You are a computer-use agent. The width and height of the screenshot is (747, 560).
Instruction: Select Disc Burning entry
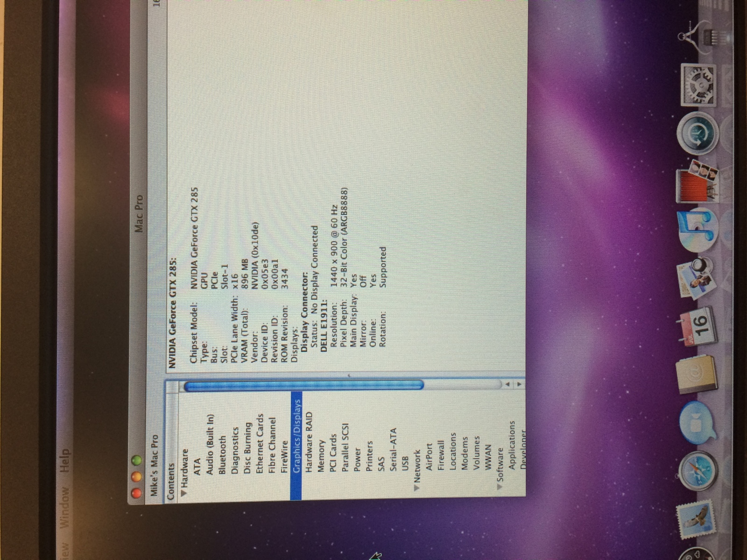pos(247,448)
